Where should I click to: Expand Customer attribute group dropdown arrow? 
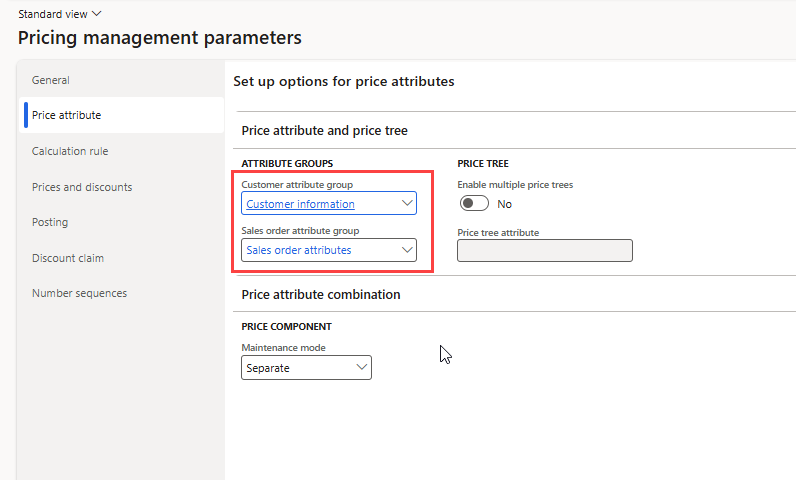coord(406,204)
